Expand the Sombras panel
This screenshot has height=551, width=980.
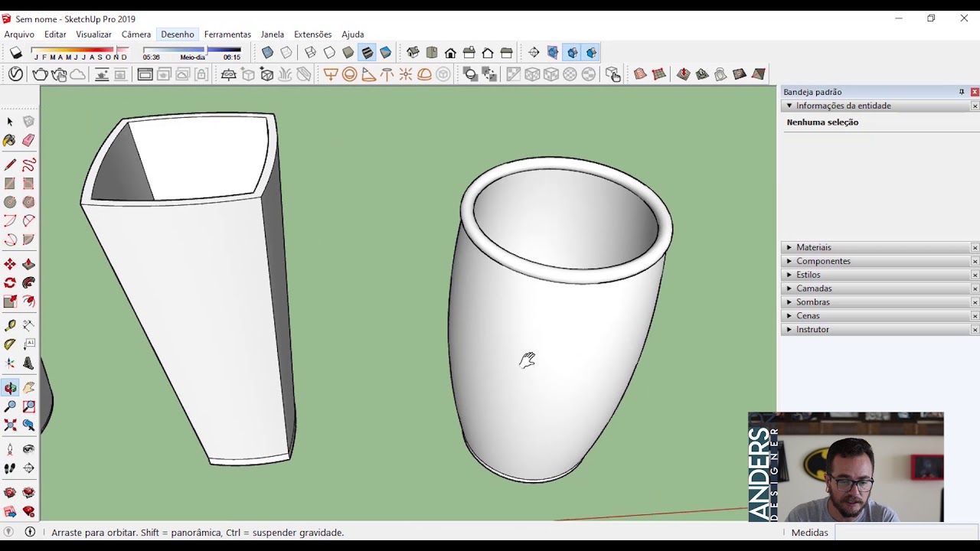(877, 302)
